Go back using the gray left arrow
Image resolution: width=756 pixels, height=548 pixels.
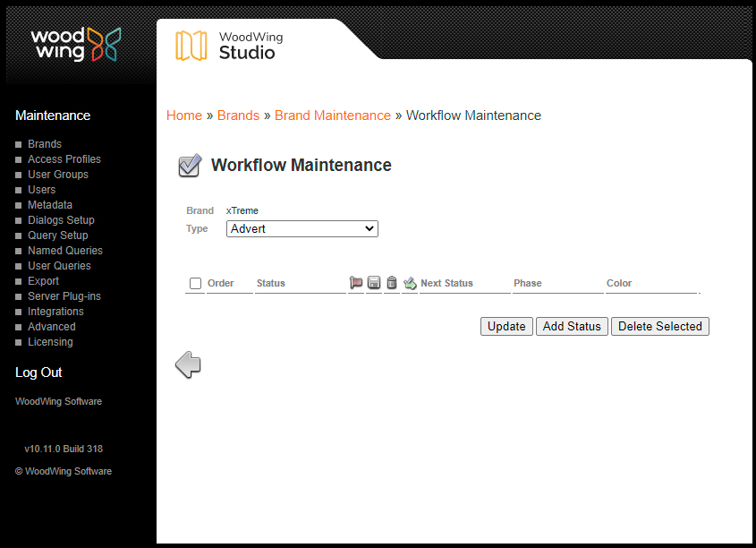point(188,364)
